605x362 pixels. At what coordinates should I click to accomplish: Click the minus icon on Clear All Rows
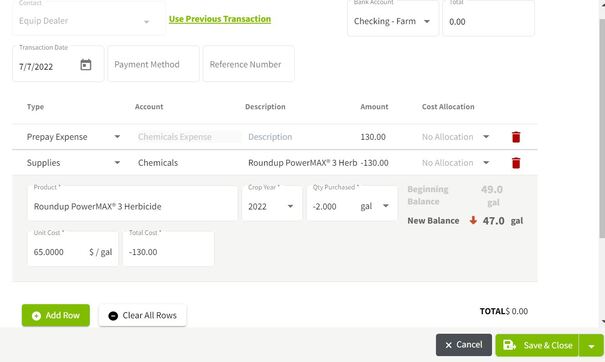click(x=113, y=316)
